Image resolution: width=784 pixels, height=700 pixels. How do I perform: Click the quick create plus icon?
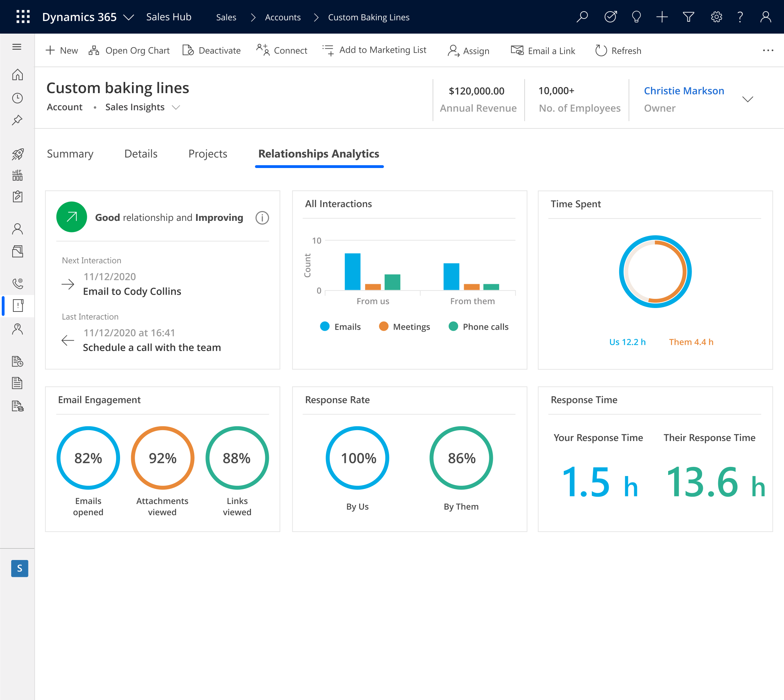pos(662,17)
